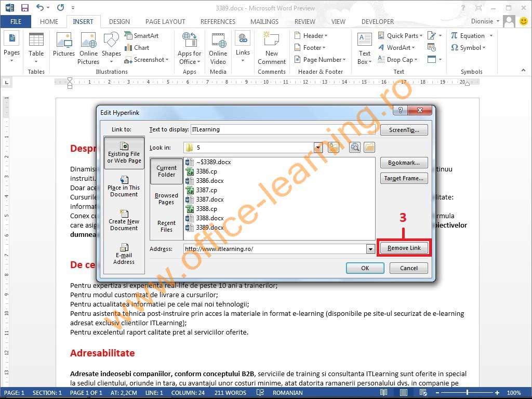532x399 pixels.
Task: Click the Remove Link button
Action: click(404, 248)
